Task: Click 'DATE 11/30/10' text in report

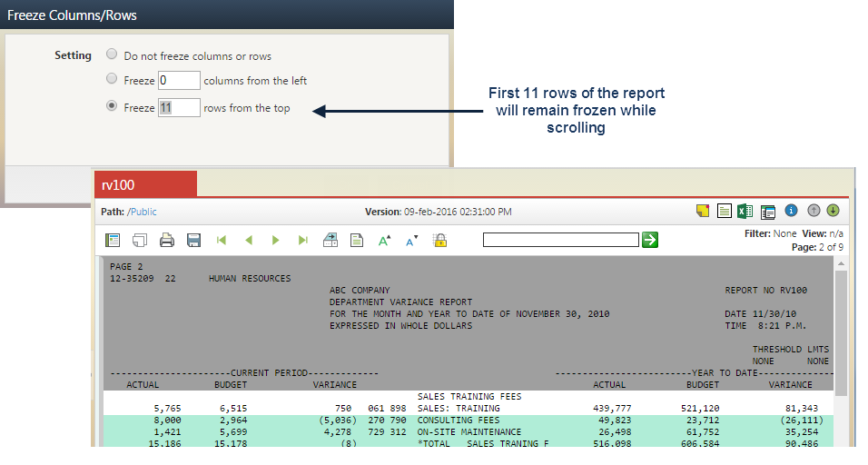Action: point(761,313)
